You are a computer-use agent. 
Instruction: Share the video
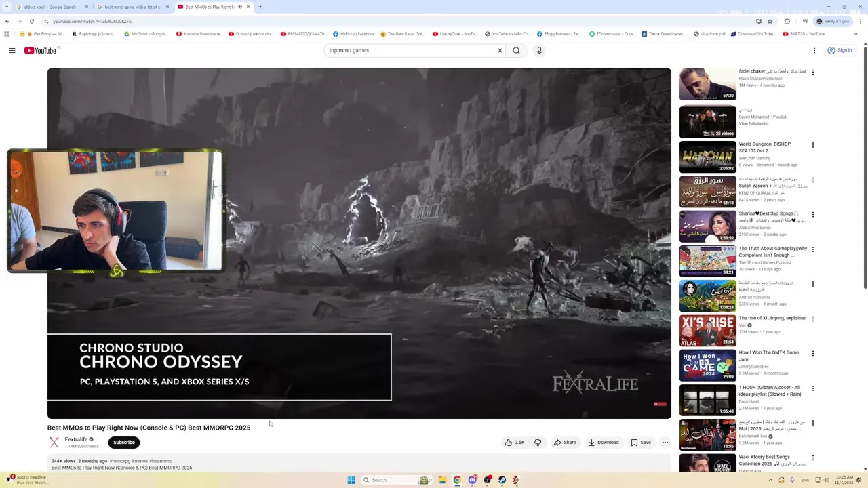pos(565,443)
